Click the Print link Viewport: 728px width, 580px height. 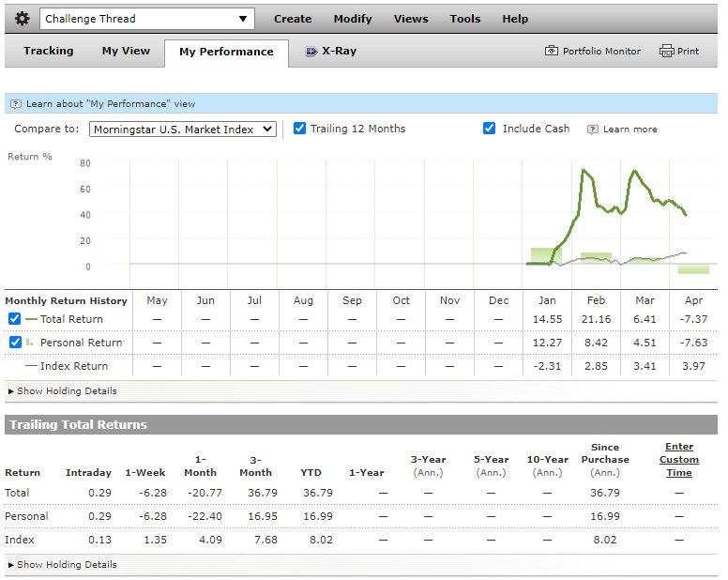point(688,51)
